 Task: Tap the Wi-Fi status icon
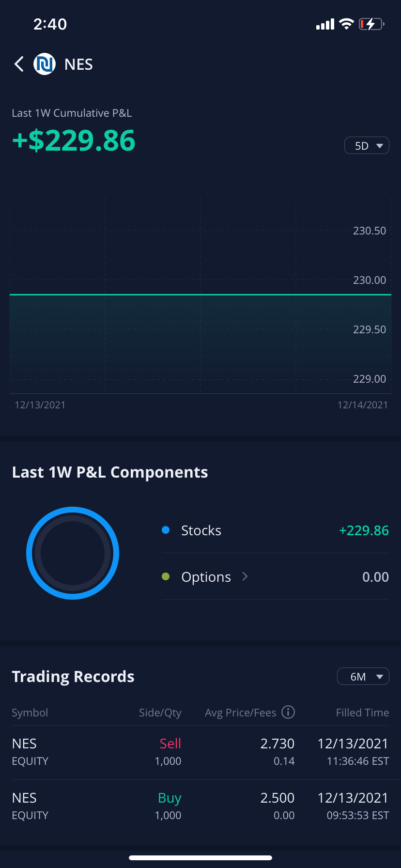click(346, 24)
